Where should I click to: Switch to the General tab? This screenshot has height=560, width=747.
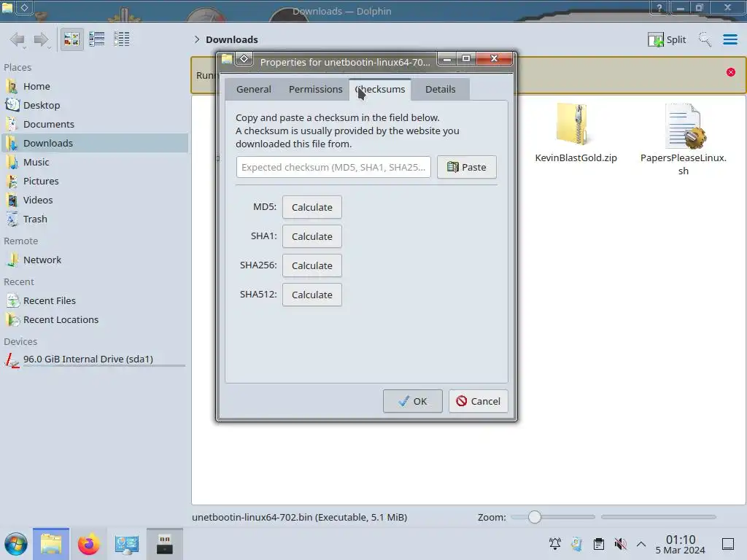click(x=253, y=90)
